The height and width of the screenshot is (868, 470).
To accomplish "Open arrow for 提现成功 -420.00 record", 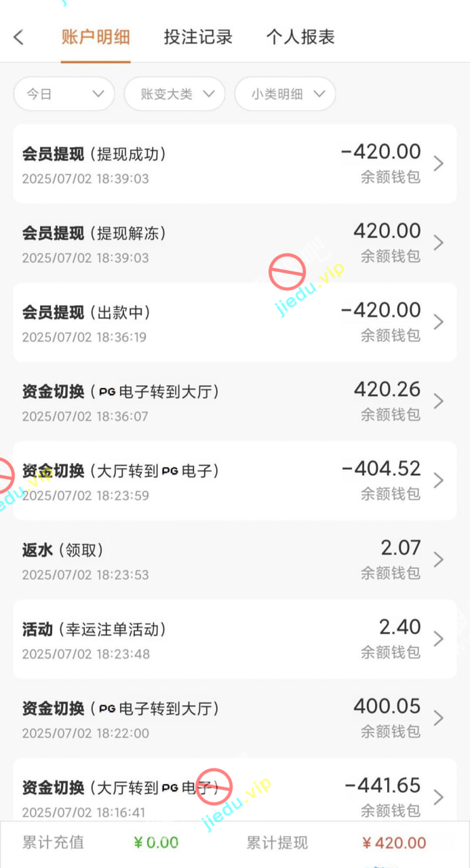I will [x=439, y=163].
